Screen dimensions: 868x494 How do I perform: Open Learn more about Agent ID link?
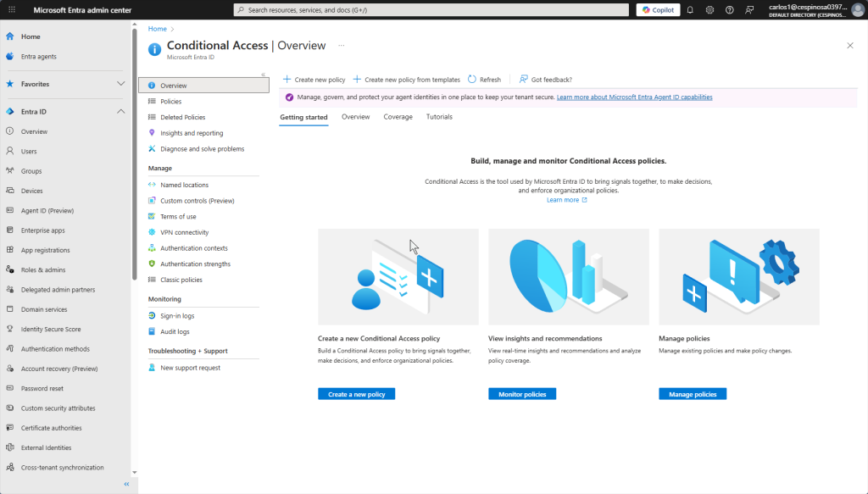(634, 97)
